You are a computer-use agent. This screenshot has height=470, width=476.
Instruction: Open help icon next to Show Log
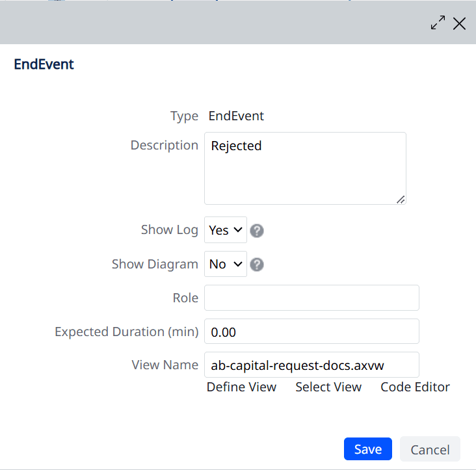[257, 231]
